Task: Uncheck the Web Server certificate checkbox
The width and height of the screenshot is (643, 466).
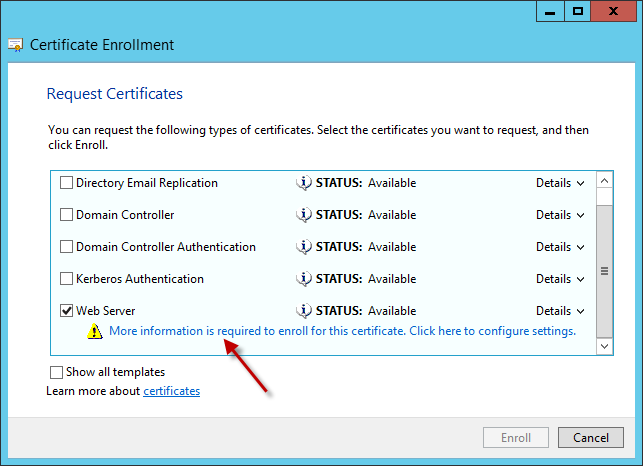Action: 67,311
